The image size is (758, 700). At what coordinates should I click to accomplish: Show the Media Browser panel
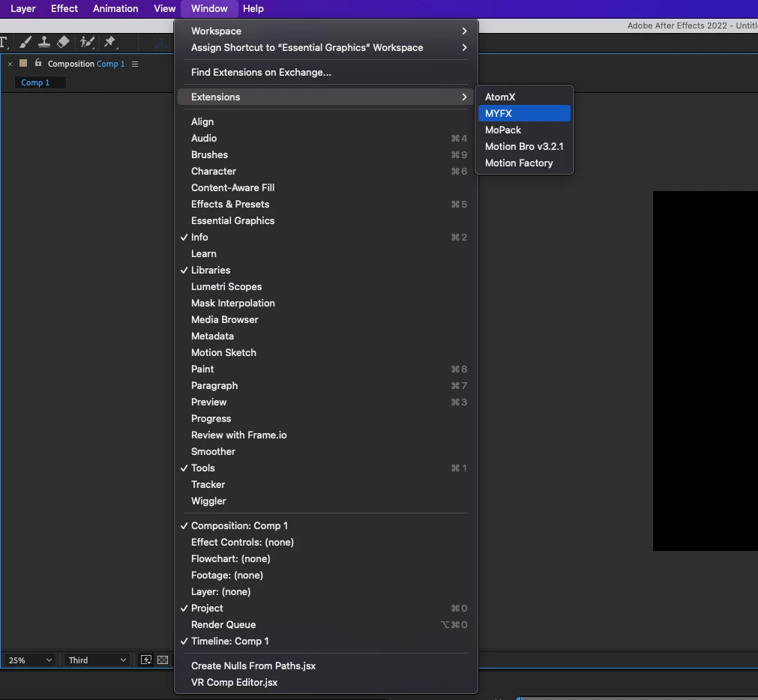pos(326,319)
